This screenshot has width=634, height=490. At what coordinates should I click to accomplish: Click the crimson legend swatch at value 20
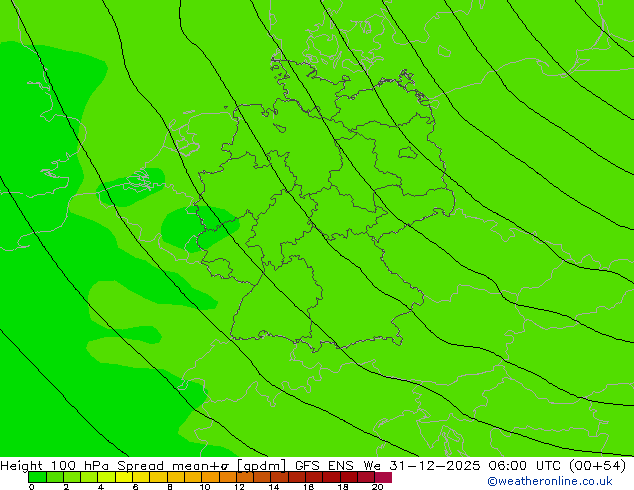coord(383,477)
